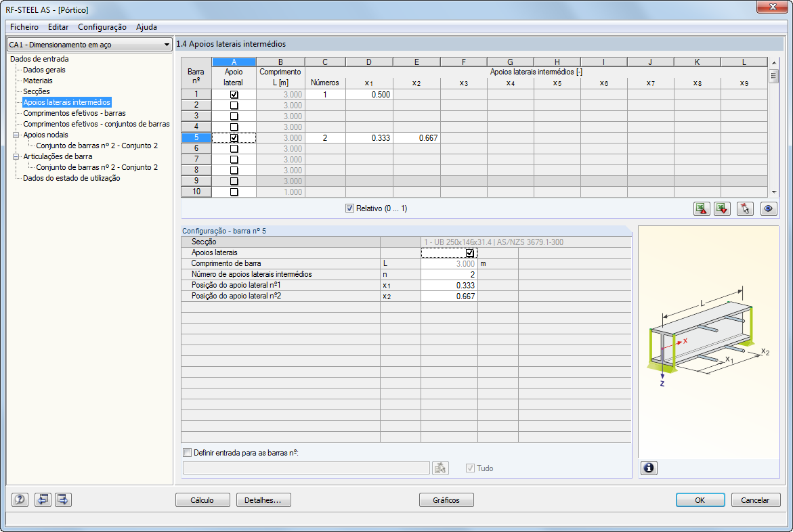
Task: Click the x1 cell 0.500 in row 1
Action: (x=369, y=95)
